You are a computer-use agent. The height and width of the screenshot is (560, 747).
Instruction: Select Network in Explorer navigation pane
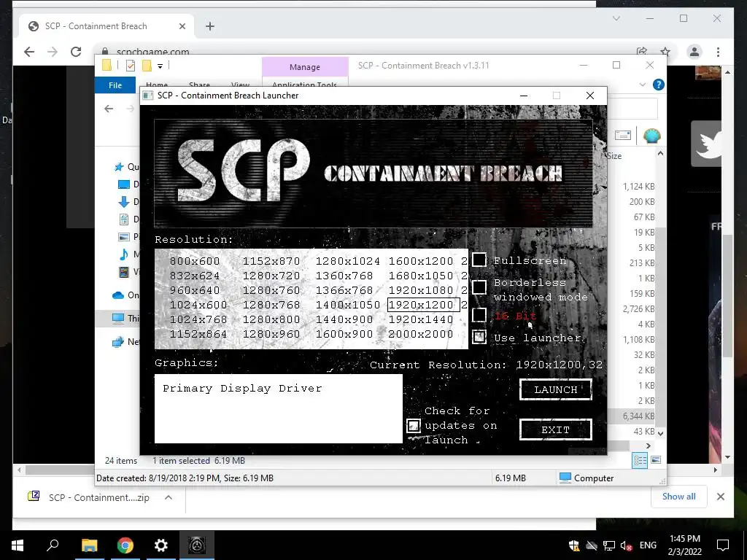tap(125, 342)
